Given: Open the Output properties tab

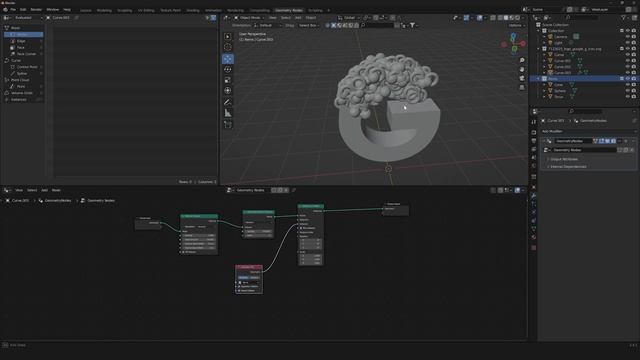Looking at the screenshot, I should 534,141.
